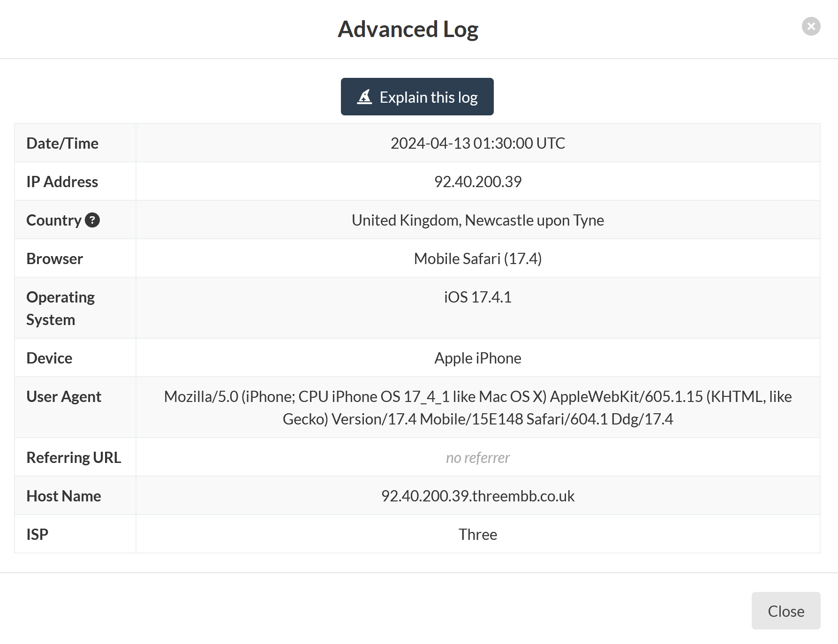Click the iOS 17.4.1 value
Viewport: 838px width, 644px height.
pos(477,297)
